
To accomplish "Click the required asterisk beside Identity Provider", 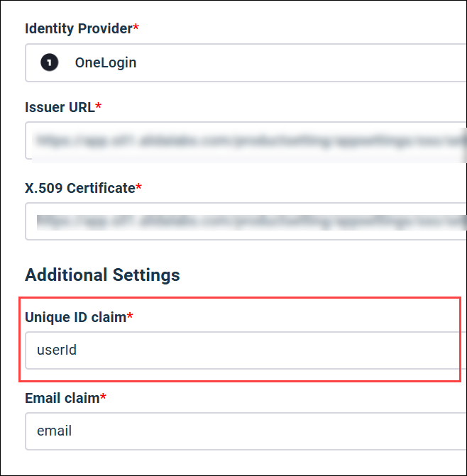I will tap(136, 28).
